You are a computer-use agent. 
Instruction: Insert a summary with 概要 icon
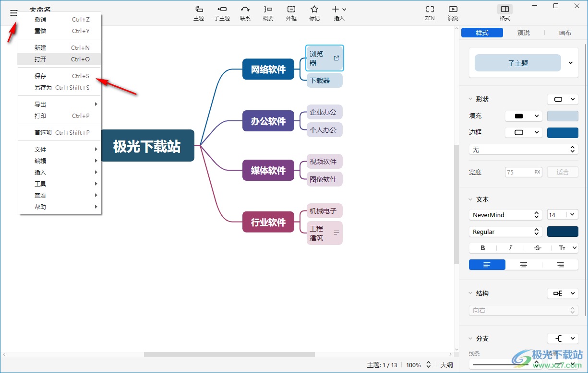(x=268, y=13)
